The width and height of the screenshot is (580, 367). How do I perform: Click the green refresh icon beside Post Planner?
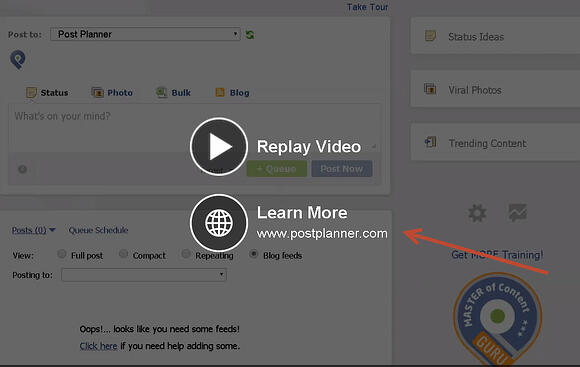250,35
